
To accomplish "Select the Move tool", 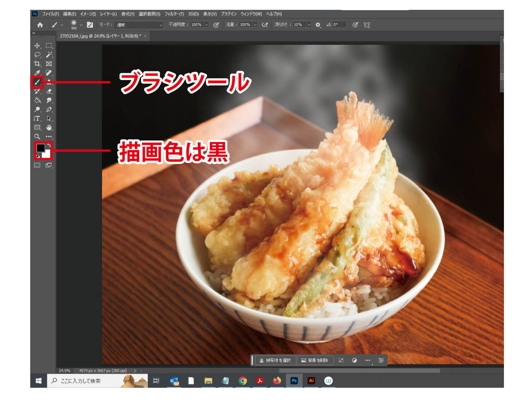I will [37, 46].
